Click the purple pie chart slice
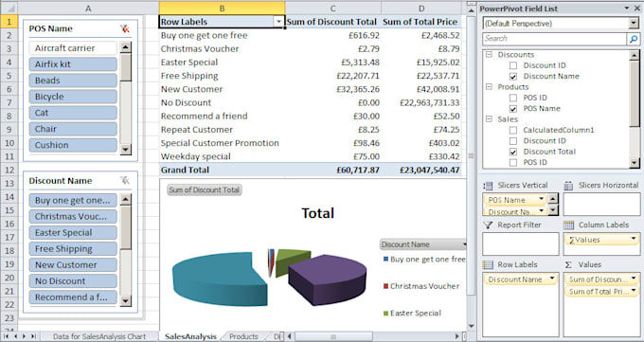This screenshot has width=644, height=342. pos(329,279)
